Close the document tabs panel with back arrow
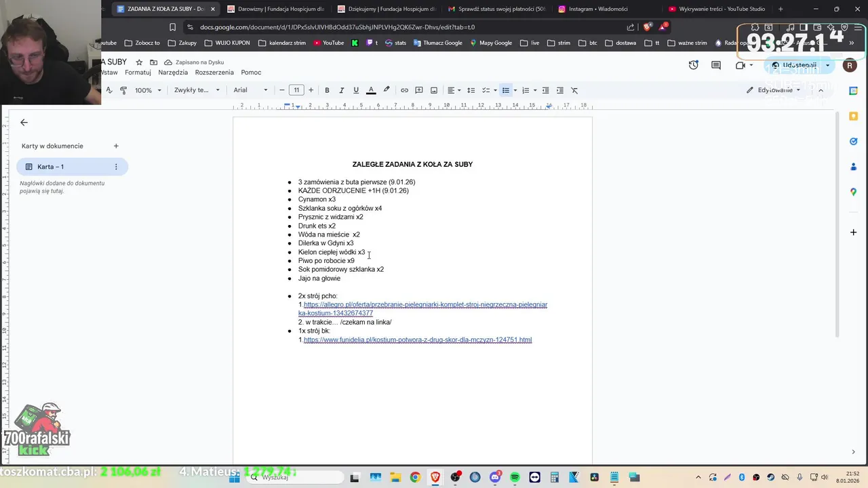 click(x=24, y=123)
